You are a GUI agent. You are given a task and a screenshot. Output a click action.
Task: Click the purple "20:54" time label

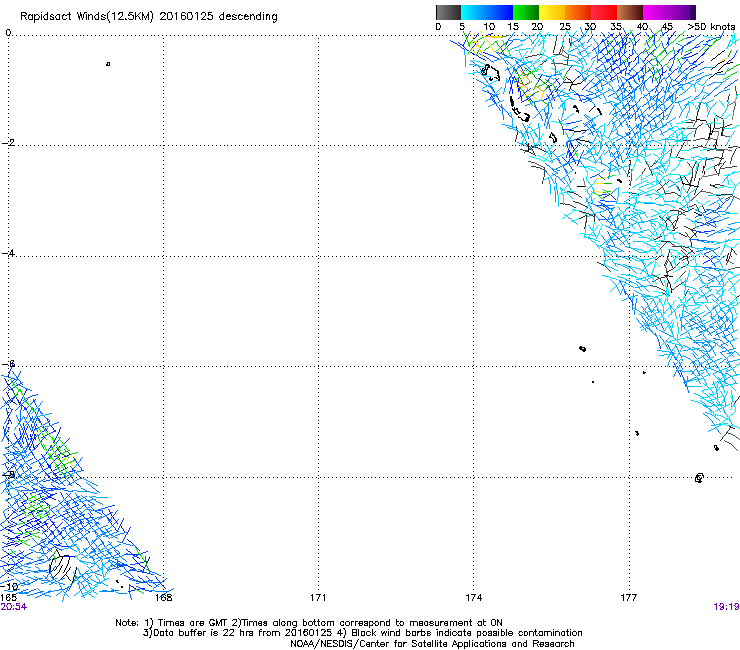pyautogui.click(x=13, y=607)
